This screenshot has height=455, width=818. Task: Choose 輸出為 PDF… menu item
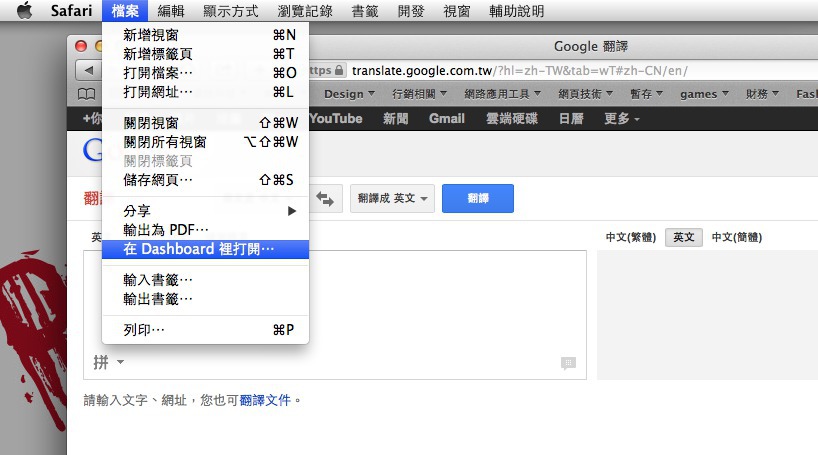coord(206,230)
